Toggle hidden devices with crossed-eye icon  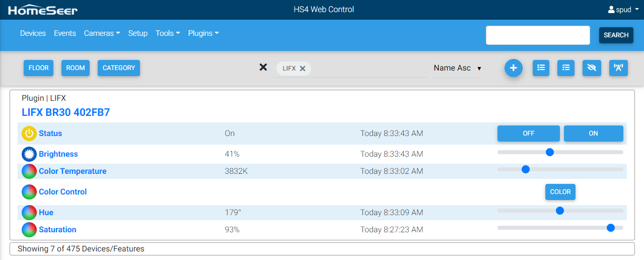point(592,68)
